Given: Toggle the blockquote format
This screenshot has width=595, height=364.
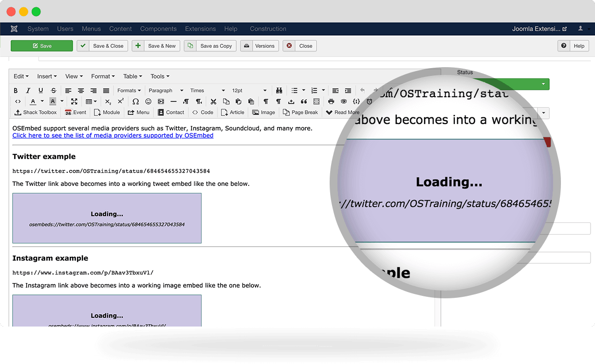Looking at the screenshot, I should click(304, 101).
